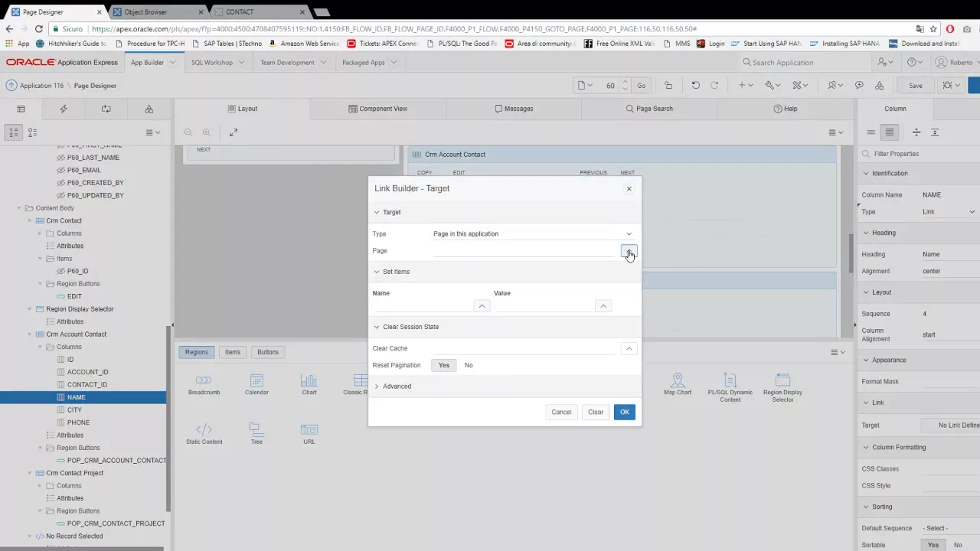The height and width of the screenshot is (551, 980).
Task: Select the CITY column in tree
Action: (74, 409)
